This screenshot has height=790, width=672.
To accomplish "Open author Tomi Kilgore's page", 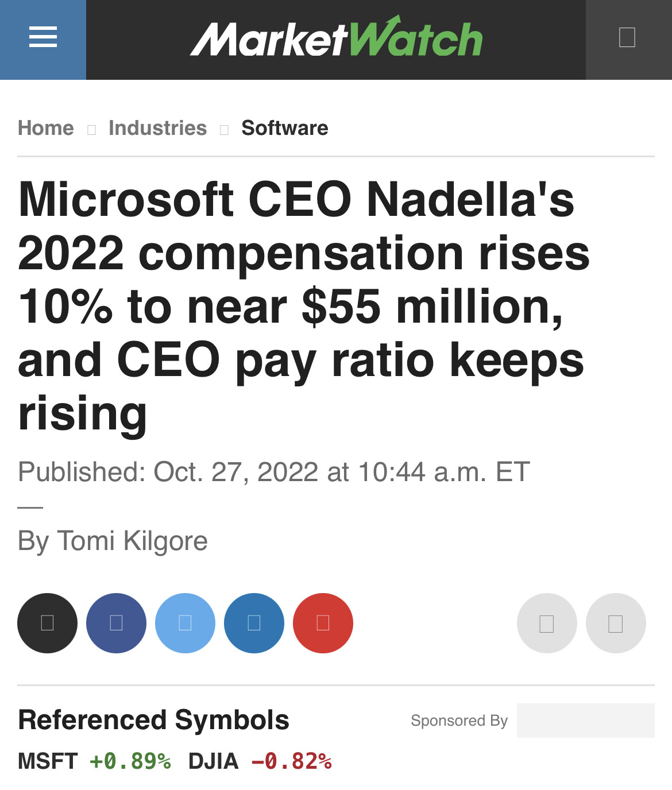I will 132,541.
